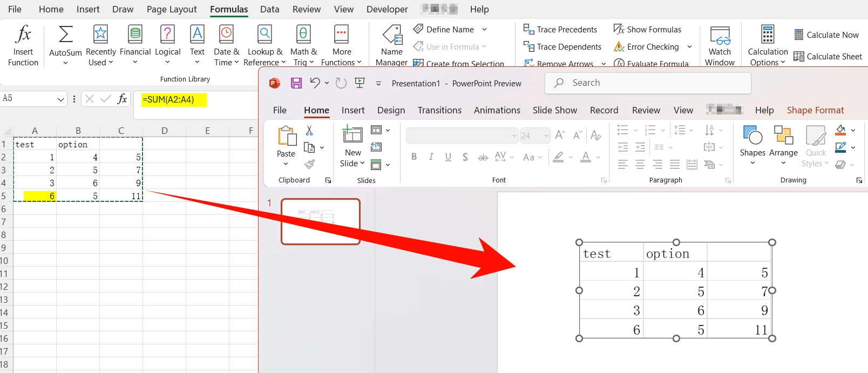Screen dimensions: 868x373
Task: Open font size dropdown showing 24
Action: tap(546, 135)
